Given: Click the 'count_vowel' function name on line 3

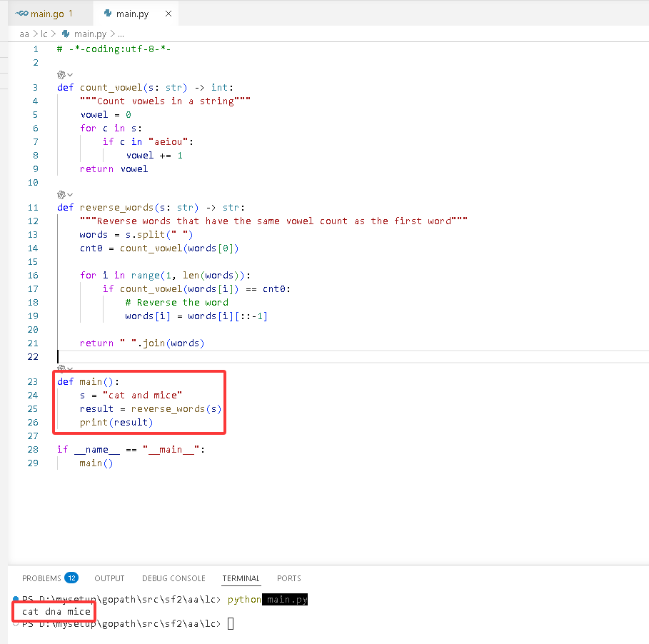Looking at the screenshot, I should 111,88.
